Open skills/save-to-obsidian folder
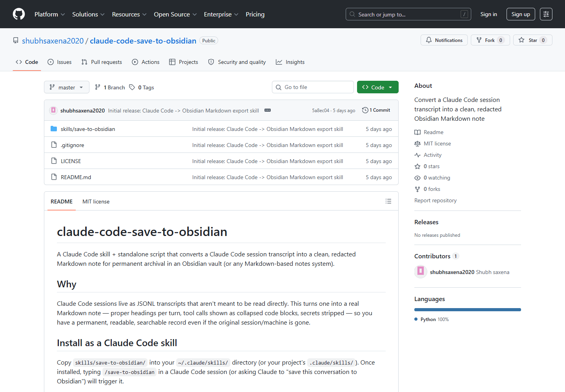Viewport: 565px width, 392px height. point(88,129)
